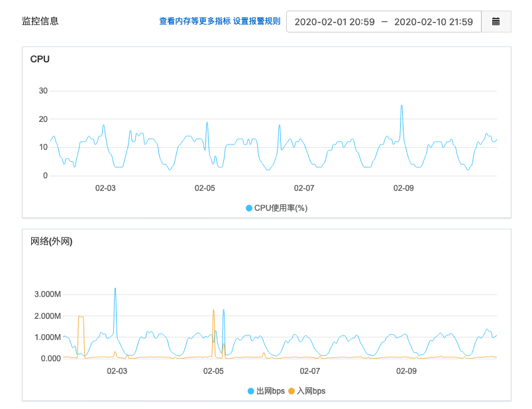Open the 设置报警规则 link
The width and height of the screenshot is (532, 409).
tap(257, 21)
